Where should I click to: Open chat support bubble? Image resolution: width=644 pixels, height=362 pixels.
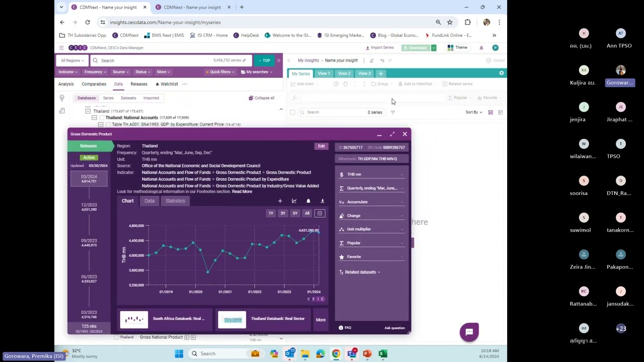tap(469, 332)
